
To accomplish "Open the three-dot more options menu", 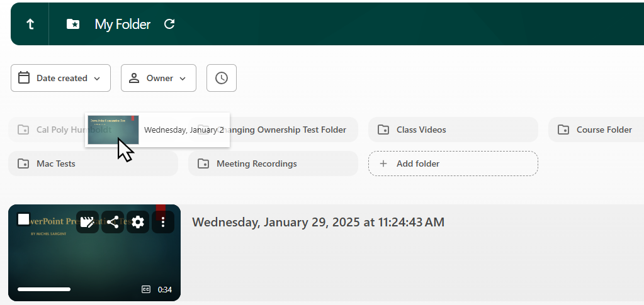I will [x=163, y=222].
